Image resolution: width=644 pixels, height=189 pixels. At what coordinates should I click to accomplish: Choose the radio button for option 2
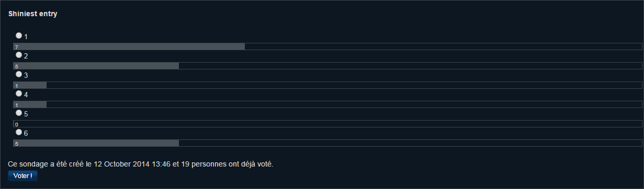click(x=19, y=55)
